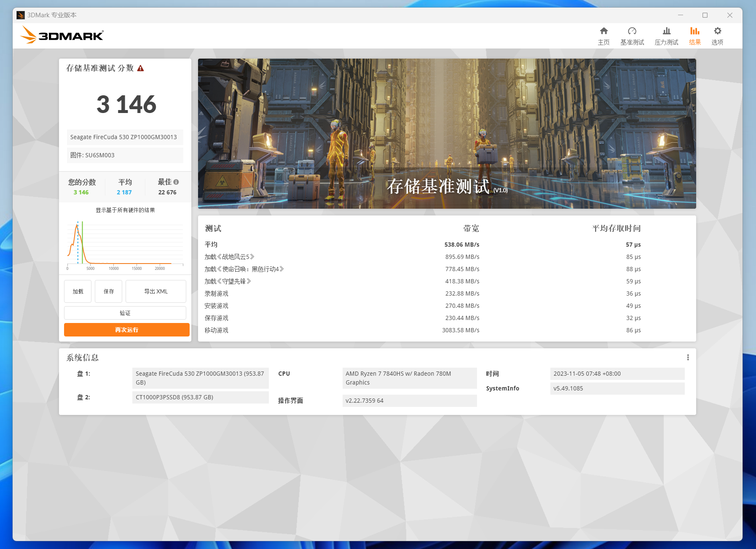Click the 显示基于所有硬件的结果 caption text

coord(125,210)
